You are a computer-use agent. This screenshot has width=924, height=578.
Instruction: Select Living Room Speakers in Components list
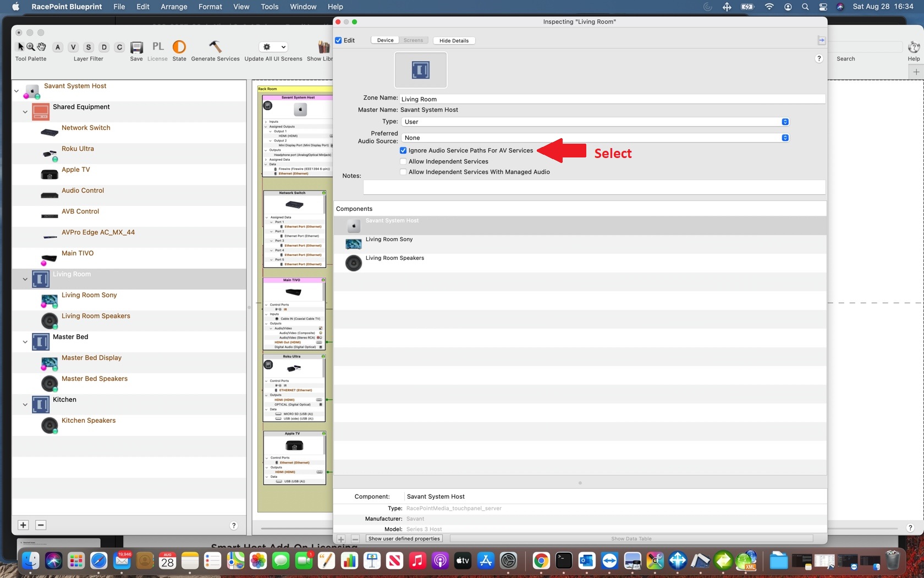pos(580,263)
